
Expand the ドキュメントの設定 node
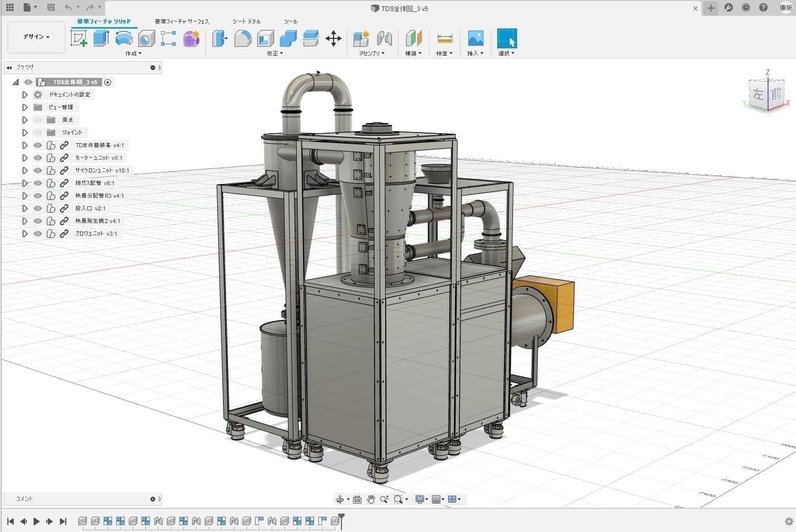(25, 95)
